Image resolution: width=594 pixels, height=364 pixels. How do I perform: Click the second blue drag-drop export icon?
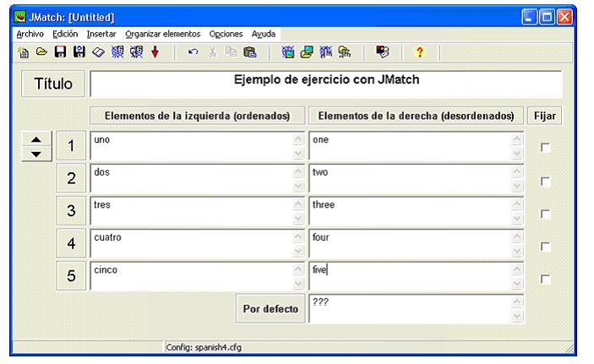[136, 52]
